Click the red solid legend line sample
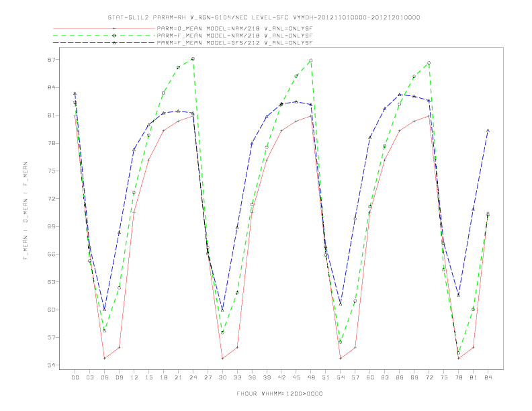532x411 pixels. 104,28
